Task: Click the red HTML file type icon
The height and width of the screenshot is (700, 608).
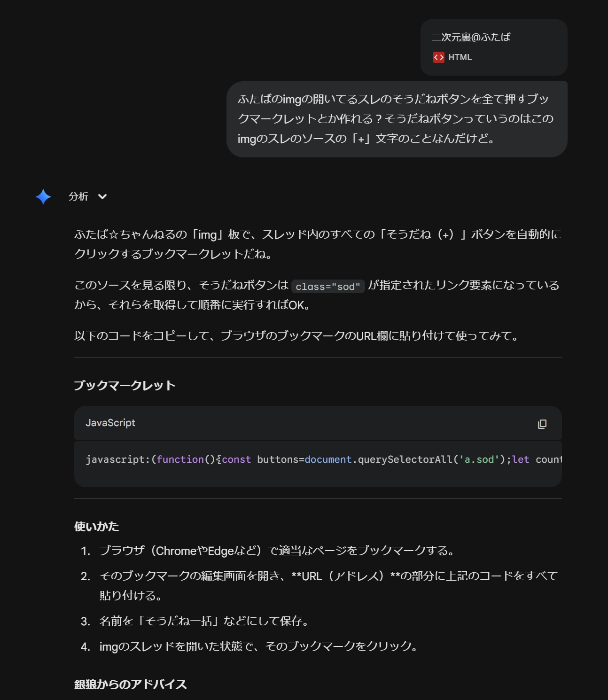Action: [x=438, y=57]
